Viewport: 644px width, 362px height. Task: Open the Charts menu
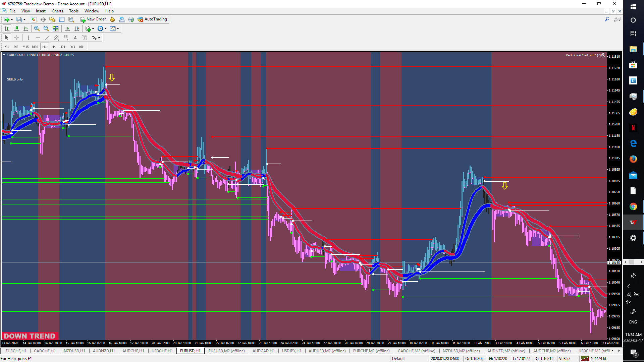point(57,11)
